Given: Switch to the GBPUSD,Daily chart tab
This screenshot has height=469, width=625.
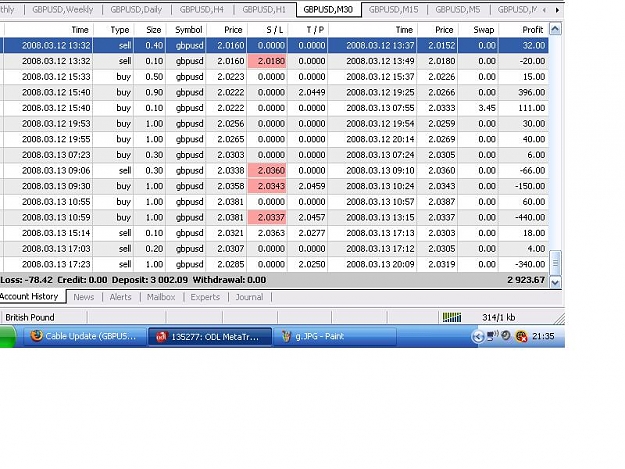Looking at the screenshot, I should click(136, 10).
